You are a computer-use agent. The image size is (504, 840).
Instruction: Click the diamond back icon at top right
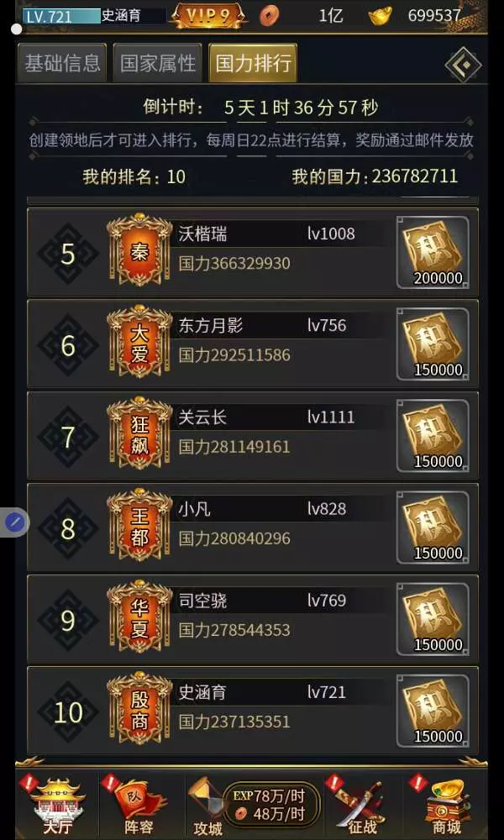click(464, 65)
